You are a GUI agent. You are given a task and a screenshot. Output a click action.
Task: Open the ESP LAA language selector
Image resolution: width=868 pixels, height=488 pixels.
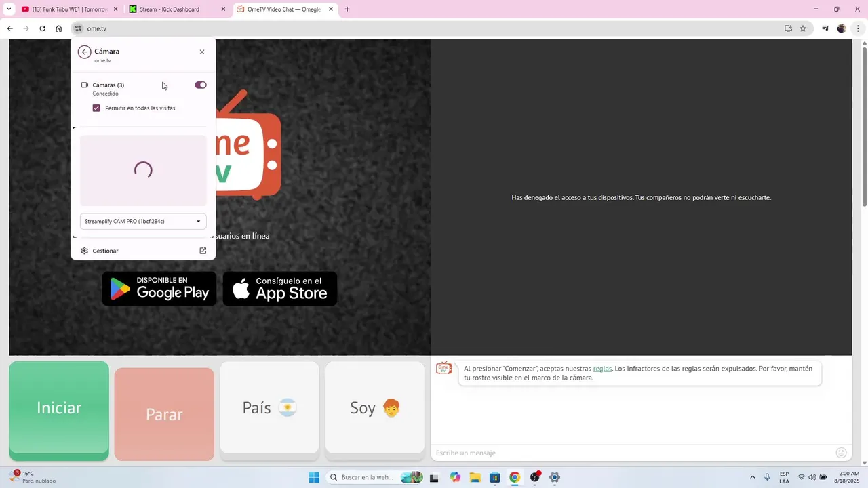tap(784, 477)
